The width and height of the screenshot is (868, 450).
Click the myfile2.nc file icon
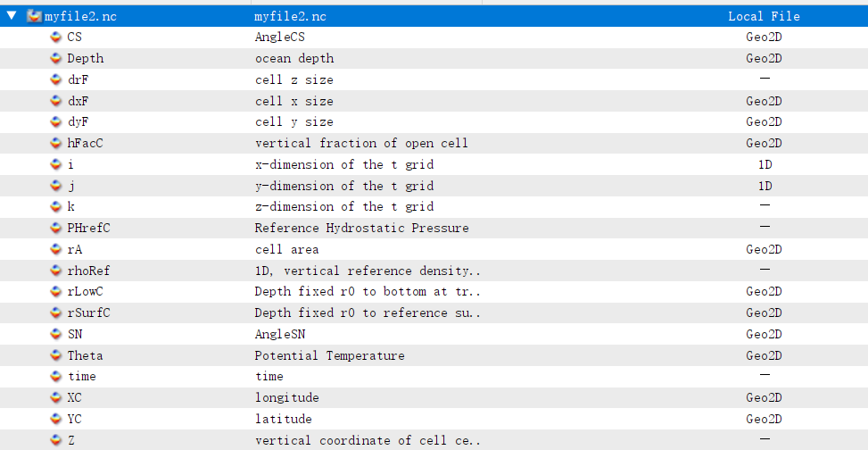pos(34,16)
